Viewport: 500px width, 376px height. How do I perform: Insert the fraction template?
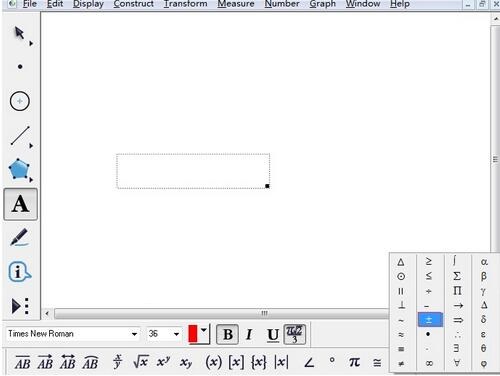coord(117,361)
